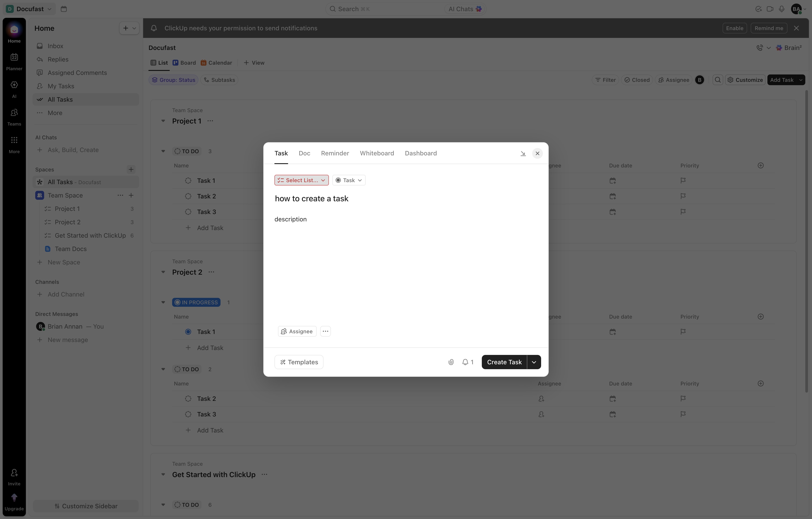Click Customize Sidebar button

coord(86,506)
